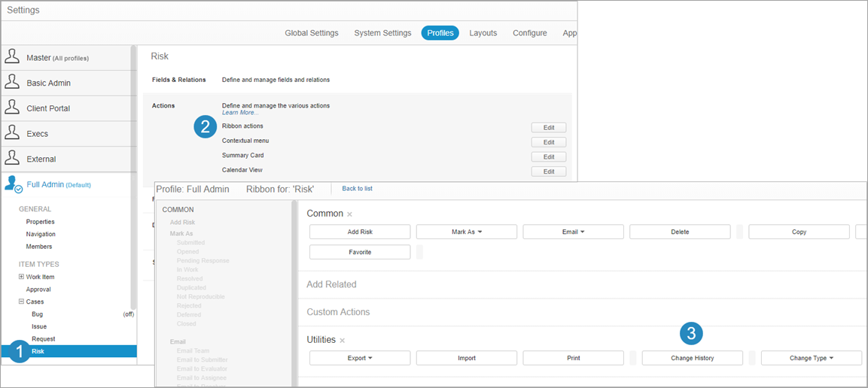Click the Copy ribbon button
Screen dimensions: 868x388
coord(799,232)
